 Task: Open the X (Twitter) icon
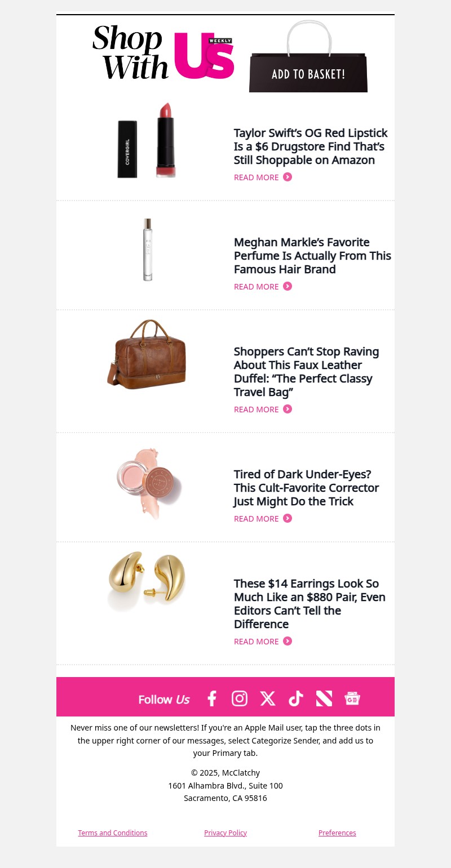pyautogui.click(x=268, y=698)
